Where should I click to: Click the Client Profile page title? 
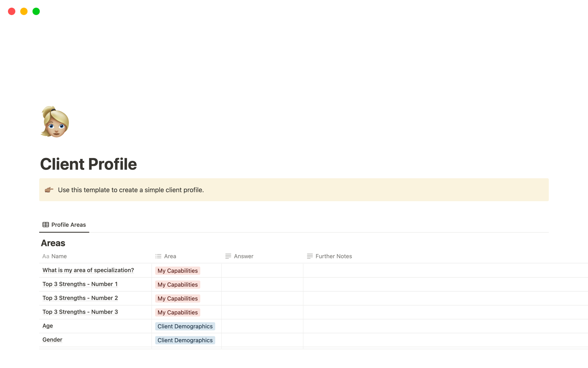89,164
